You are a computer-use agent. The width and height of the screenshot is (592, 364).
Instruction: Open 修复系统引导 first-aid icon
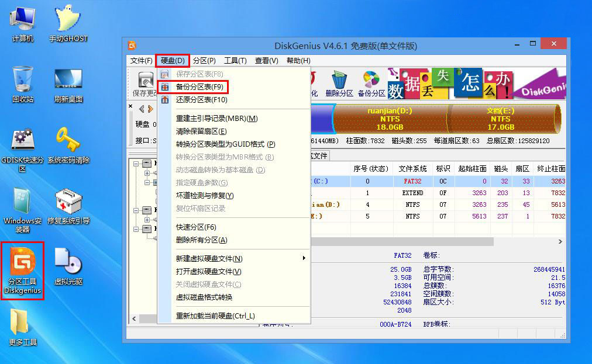[x=68, y=207]
